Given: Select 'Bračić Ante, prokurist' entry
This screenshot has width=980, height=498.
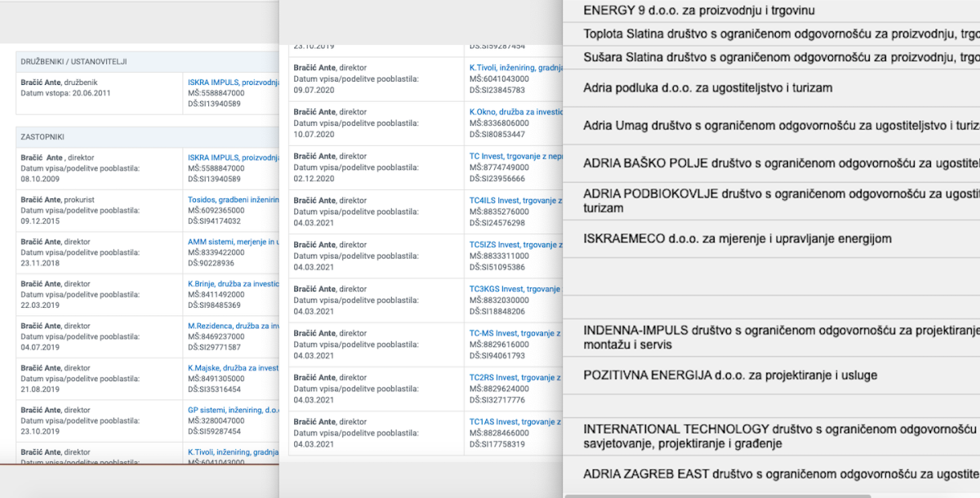Looking at the screenshot, I should coord(58,200).
